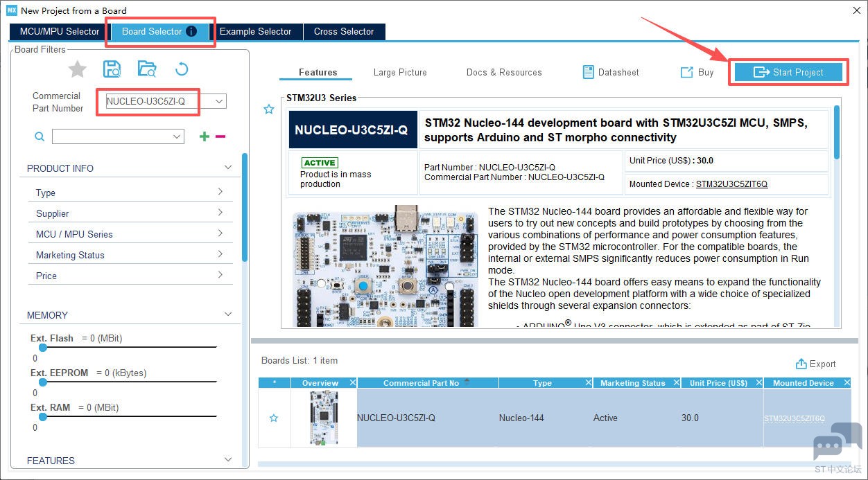Sort by Commercial Part No column
868x480 pixels.
421,382
